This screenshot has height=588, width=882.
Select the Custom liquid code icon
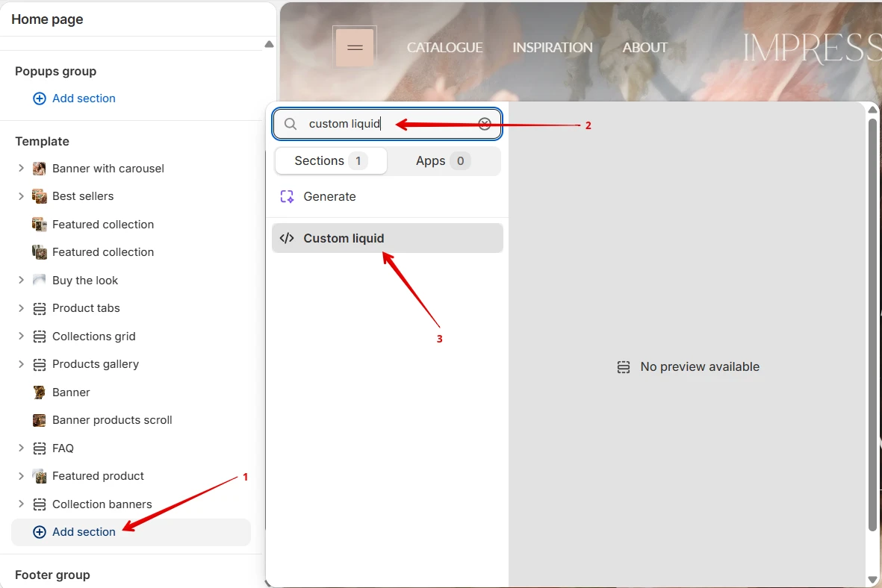click(x=287, y=238)
